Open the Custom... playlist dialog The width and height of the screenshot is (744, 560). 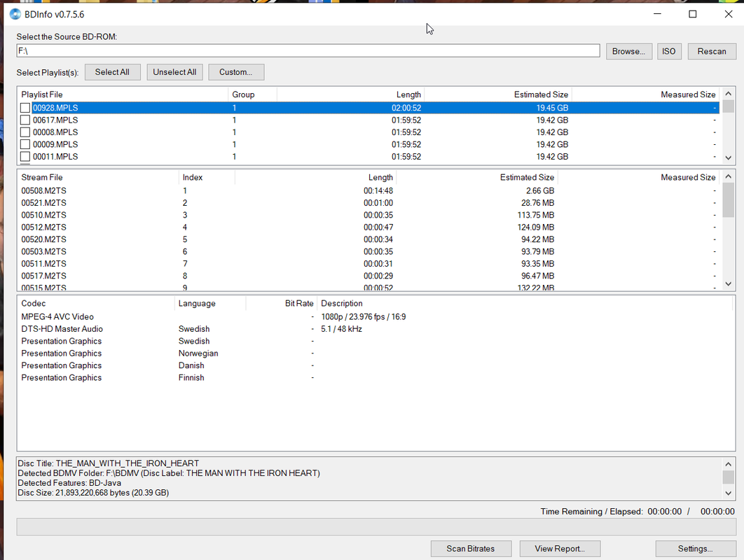pyautogui.click(x=236, y=72)
